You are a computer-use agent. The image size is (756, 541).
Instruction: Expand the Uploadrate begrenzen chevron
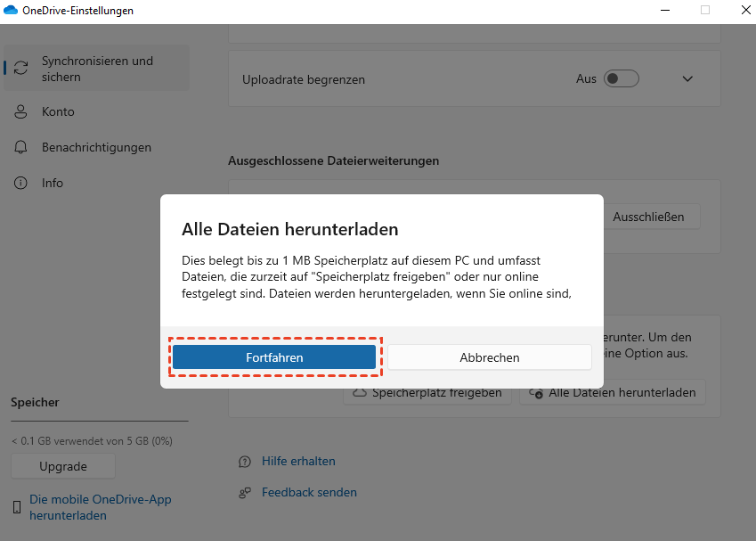687,78
